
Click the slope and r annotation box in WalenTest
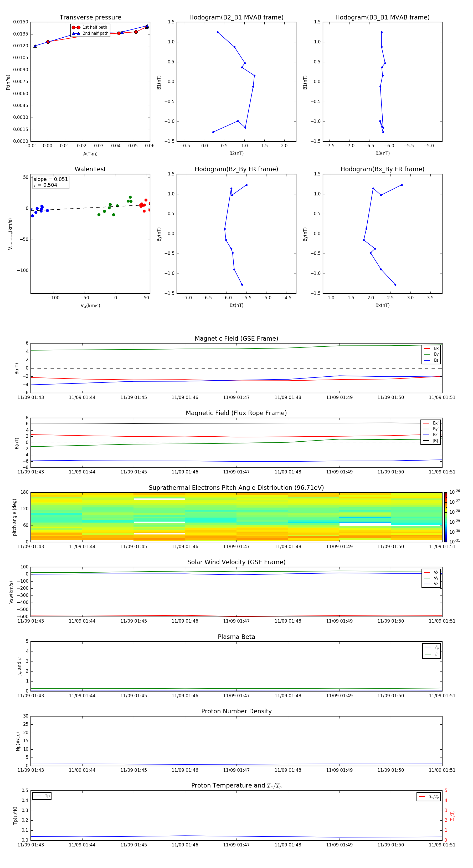pyautogui.click(x=50, y=182)
